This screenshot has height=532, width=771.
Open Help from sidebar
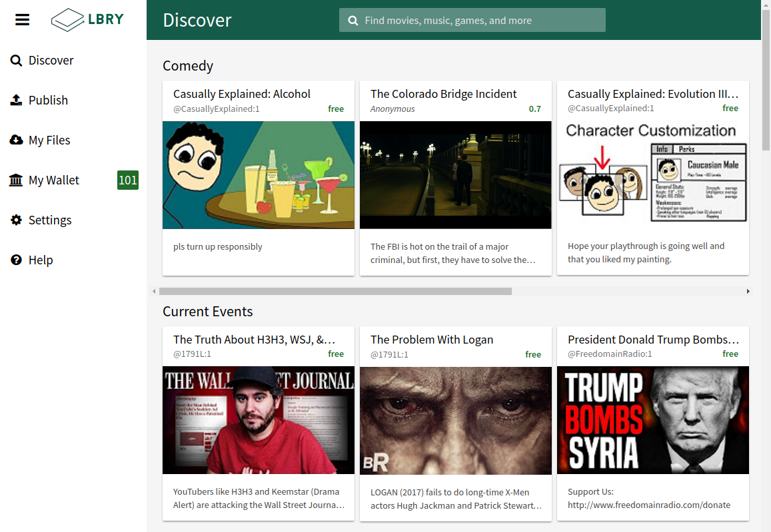click(41, 260)
